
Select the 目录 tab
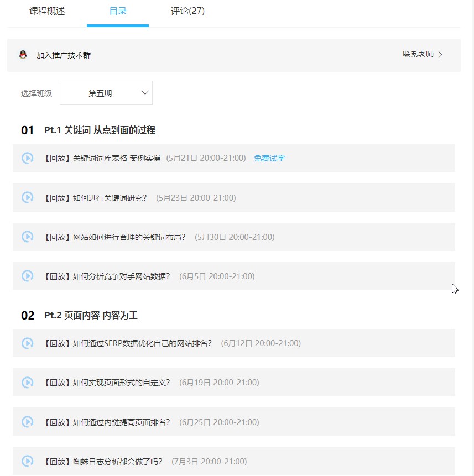(118, 11)
